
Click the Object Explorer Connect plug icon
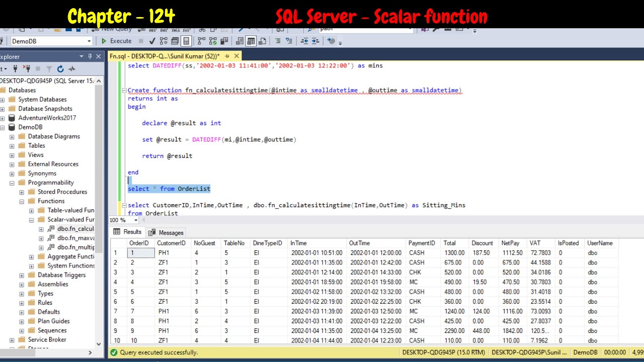tap(16, 69)
